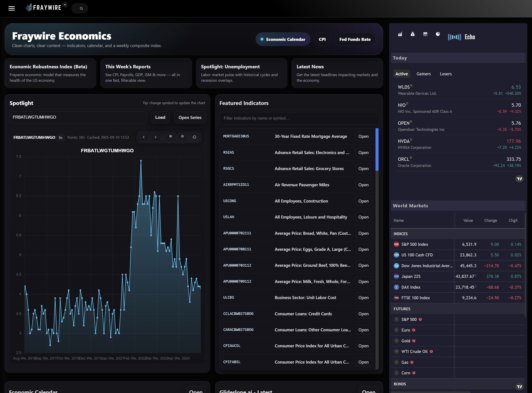Viewport: 532px width, 393px height.
Task: Click the red warning icon beside Gold
Action: pos(414,341)
